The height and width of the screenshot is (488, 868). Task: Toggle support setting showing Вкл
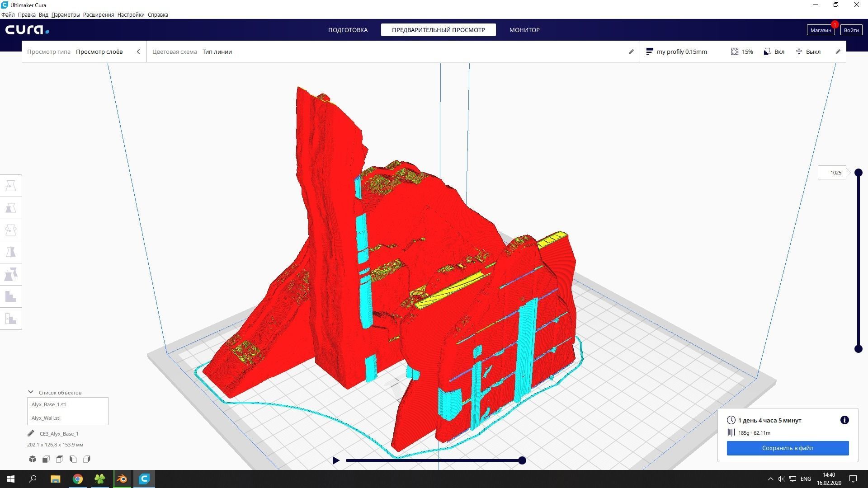774,52
